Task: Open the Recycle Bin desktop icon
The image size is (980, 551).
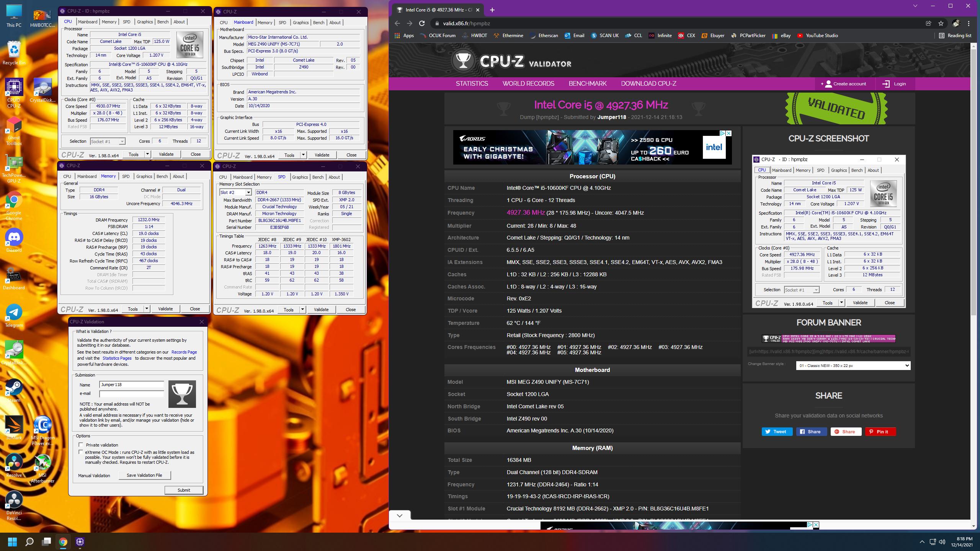Action: click(14, 53)
